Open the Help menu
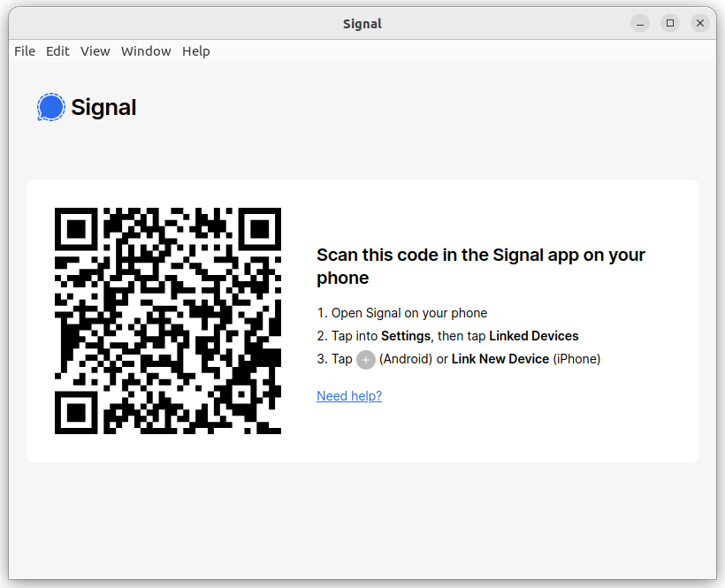 point(196,51)
